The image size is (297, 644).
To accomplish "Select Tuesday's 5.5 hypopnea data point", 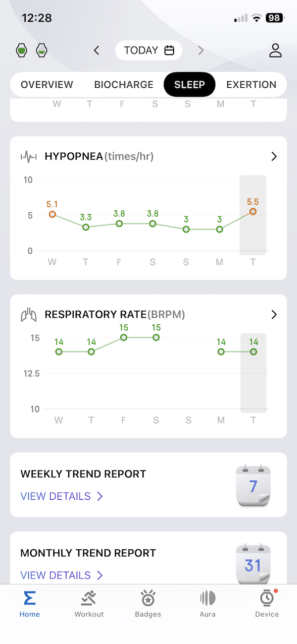I will 253,212.
